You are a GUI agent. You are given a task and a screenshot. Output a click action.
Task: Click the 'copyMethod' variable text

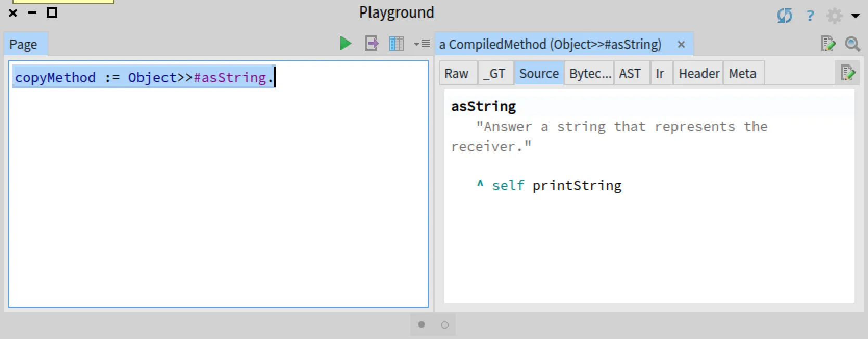tap(55, 77)
